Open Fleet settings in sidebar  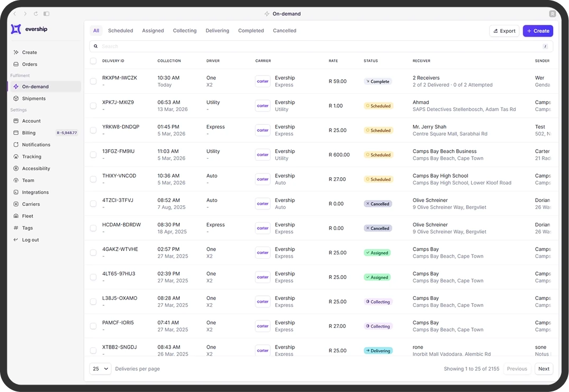click(x=27, y=216)
